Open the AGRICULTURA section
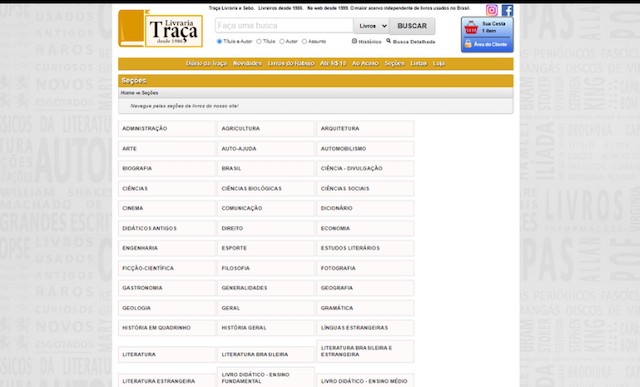Screen dimensions: 640x387 tap(266, 129)
